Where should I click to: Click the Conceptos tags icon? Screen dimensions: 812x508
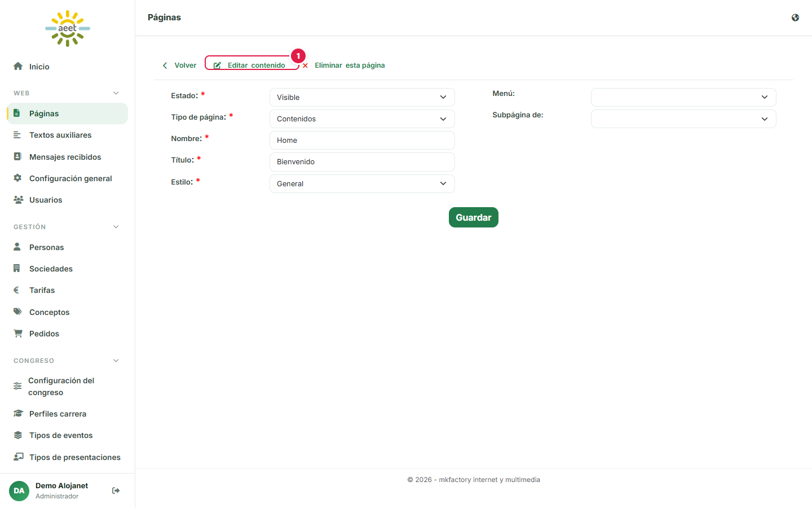pyautogui.click(x=18, y=312)
